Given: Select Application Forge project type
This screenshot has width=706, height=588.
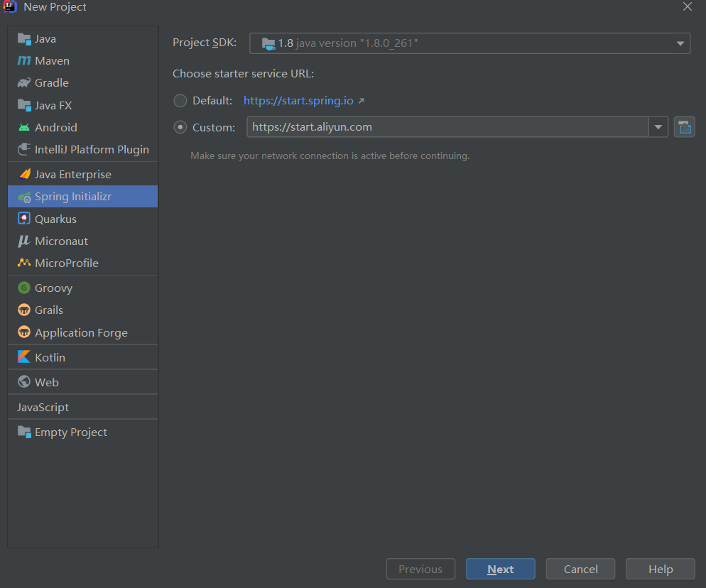Looking at the screenshot, I should pos(83,332).
